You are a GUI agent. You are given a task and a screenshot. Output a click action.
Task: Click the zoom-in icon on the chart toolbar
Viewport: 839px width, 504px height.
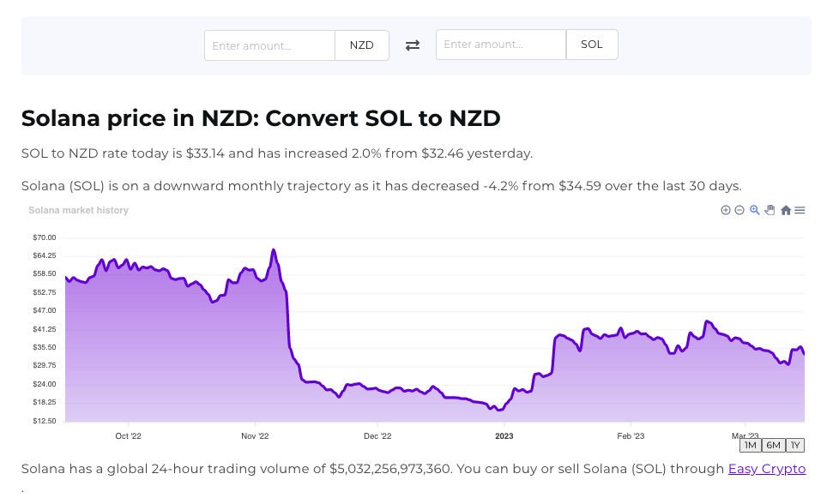click(725, 210)
